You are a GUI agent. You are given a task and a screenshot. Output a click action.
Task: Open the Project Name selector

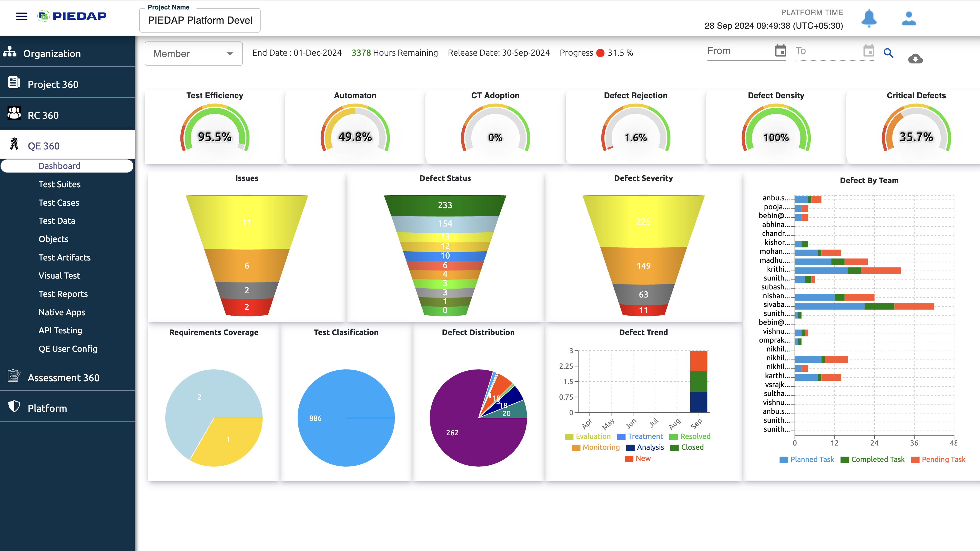click(x=200, y=20)
